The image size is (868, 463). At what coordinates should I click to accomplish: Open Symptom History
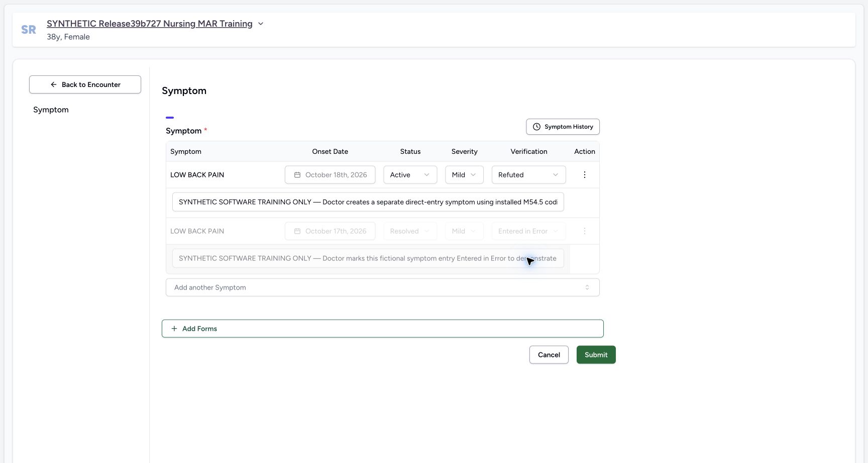coord(563,127)
